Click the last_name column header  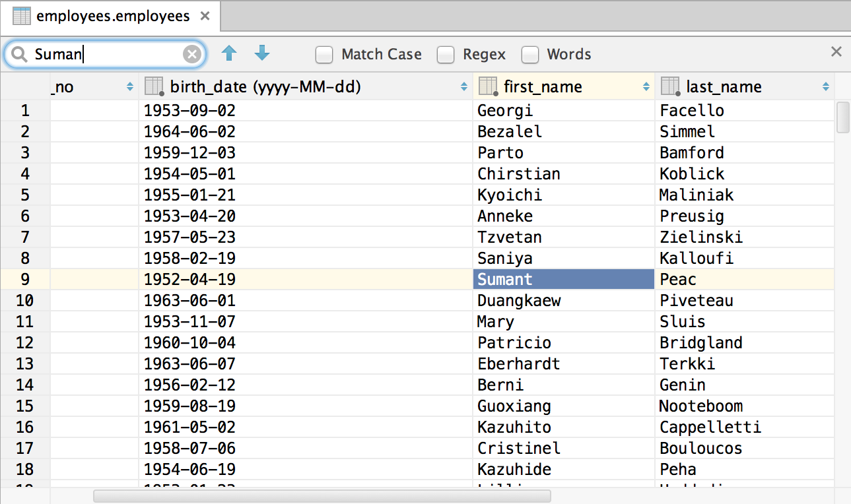pos(745,86)
